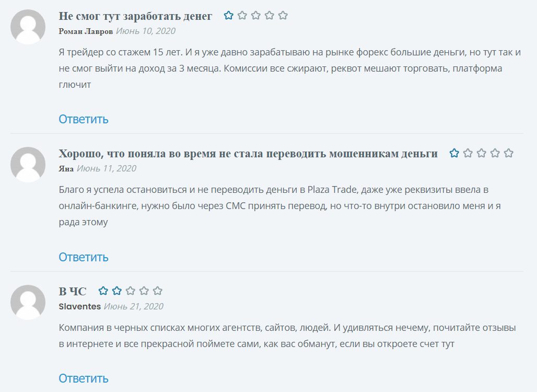Click second star in Slaventes' review rating
The image size is (537, 392).
pyautogui.click(x=117, y=291)
